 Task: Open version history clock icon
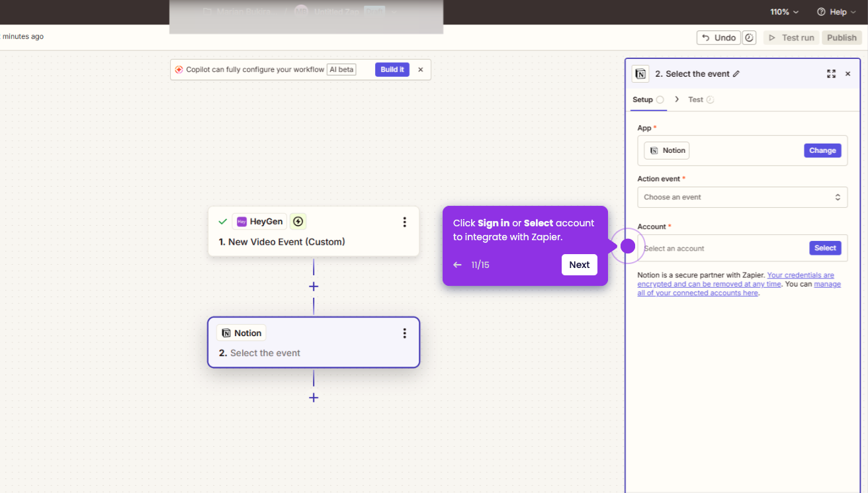point(749,38)
